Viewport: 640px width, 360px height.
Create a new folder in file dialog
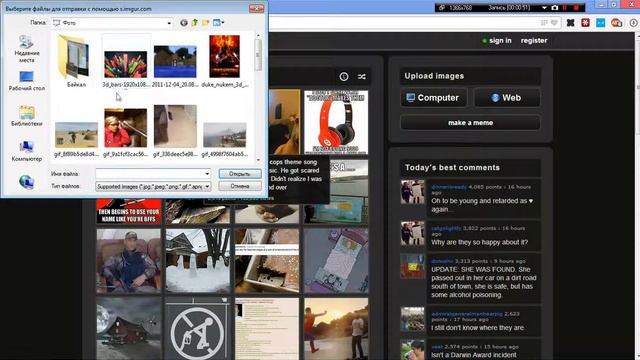[205, 23]
